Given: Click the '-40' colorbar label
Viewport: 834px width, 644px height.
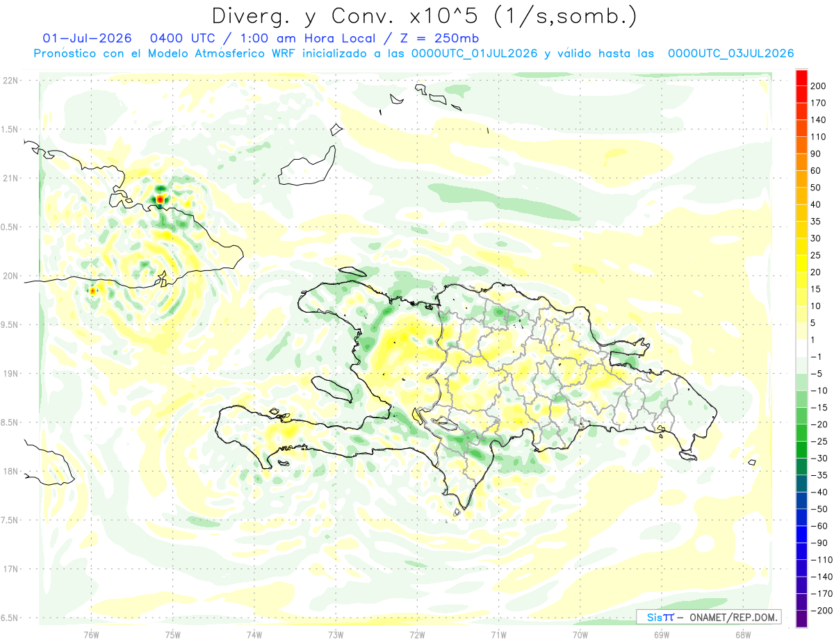Looking at the screenshot, I should click(821, 493).
